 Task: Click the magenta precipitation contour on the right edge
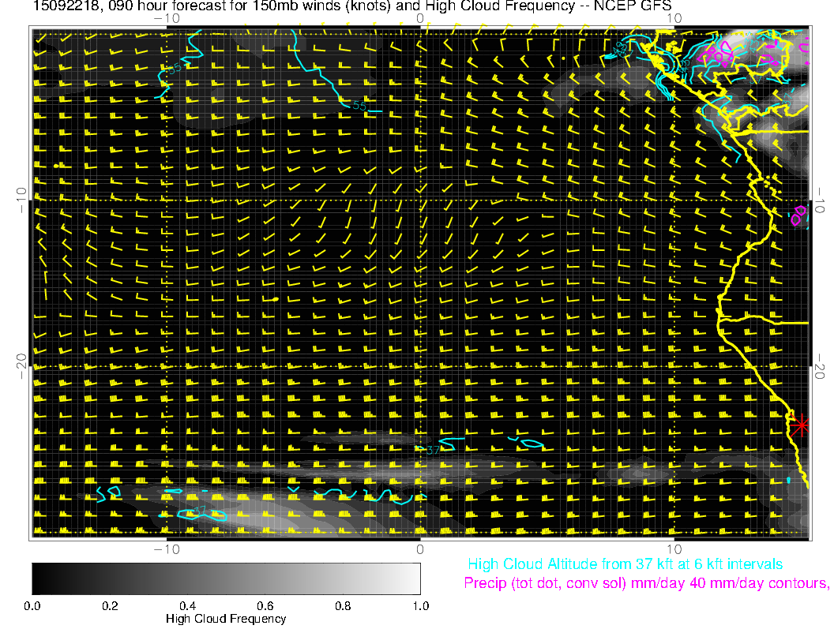(799, 214)
